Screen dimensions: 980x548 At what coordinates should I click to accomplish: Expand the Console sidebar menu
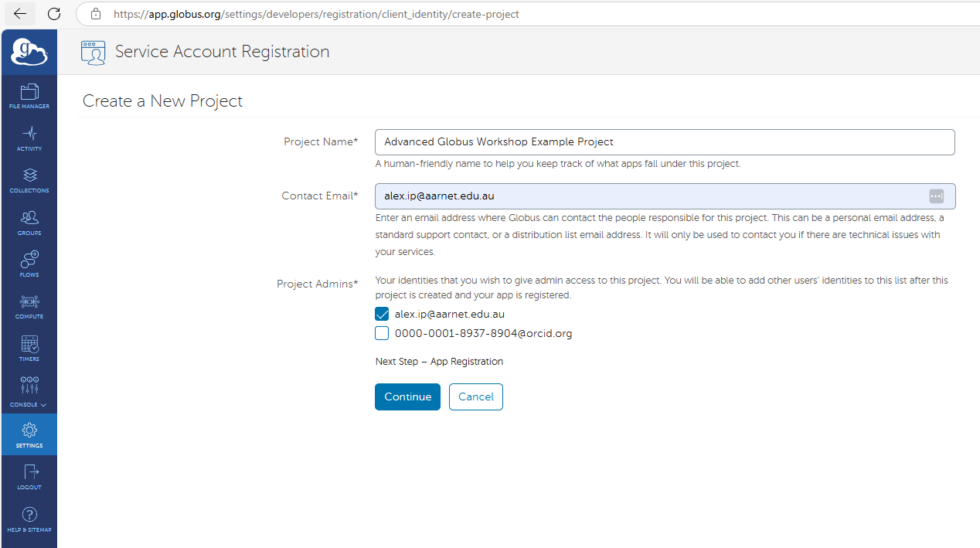(x=29, y=390)
